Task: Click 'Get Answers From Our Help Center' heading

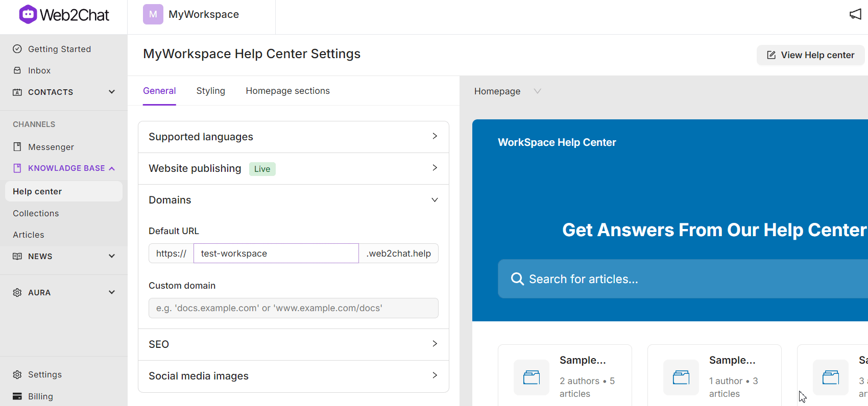Action: (x=714, y=230)
